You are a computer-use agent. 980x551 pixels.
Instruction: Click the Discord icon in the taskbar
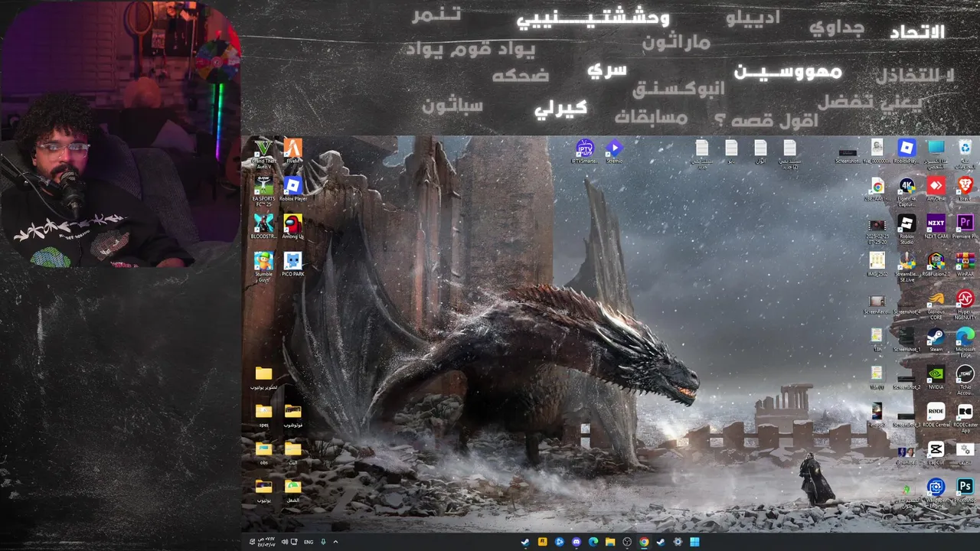point(576,542)
